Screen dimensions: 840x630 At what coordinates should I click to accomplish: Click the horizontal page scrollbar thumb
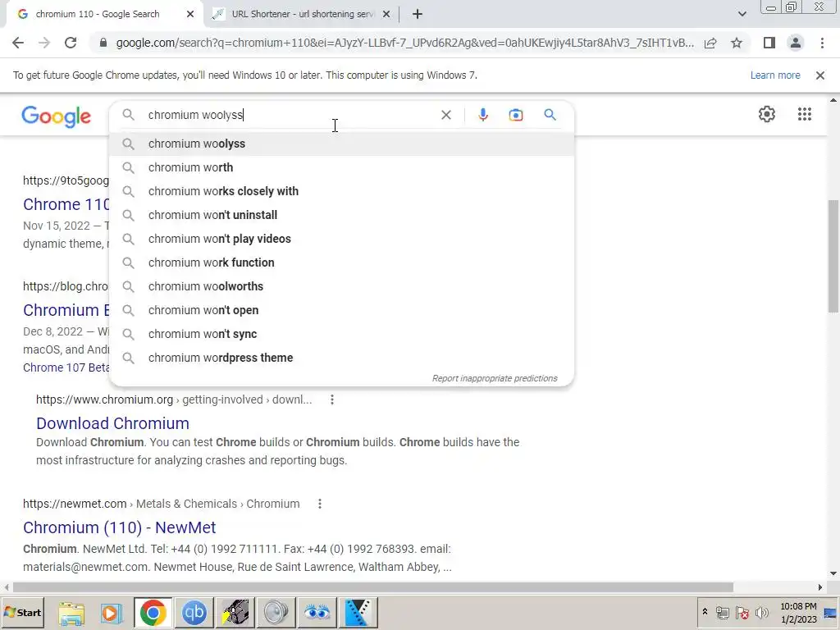pyautogui.click(x=373, y=587)
